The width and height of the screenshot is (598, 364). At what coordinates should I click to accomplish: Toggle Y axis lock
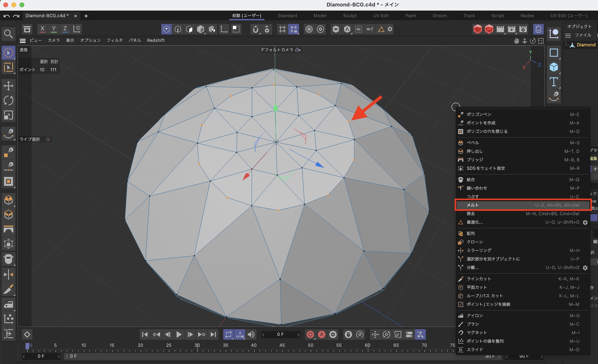click(x=54, y=29)
